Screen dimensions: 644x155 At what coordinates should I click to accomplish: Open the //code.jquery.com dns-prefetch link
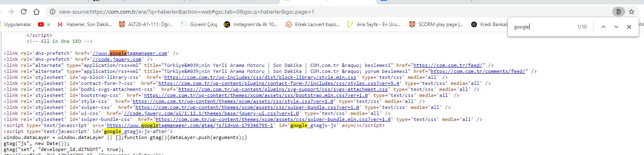click(117, 59)
